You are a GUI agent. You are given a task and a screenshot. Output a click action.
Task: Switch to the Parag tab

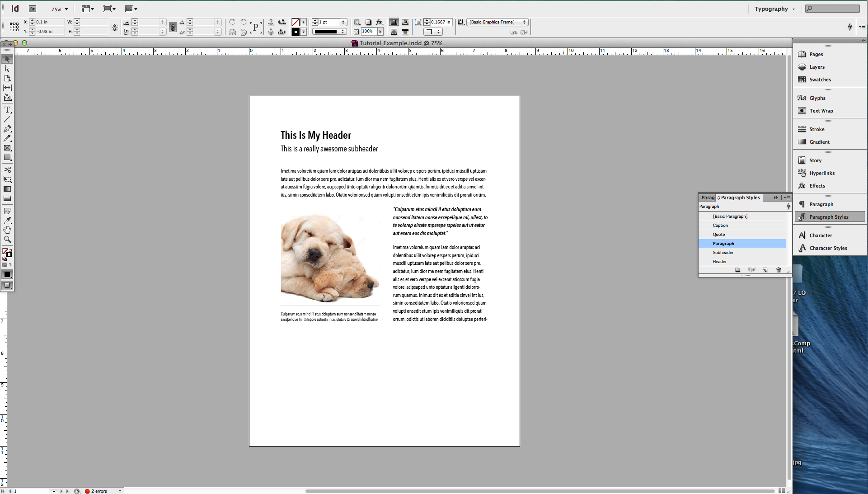tap(708, 198)
